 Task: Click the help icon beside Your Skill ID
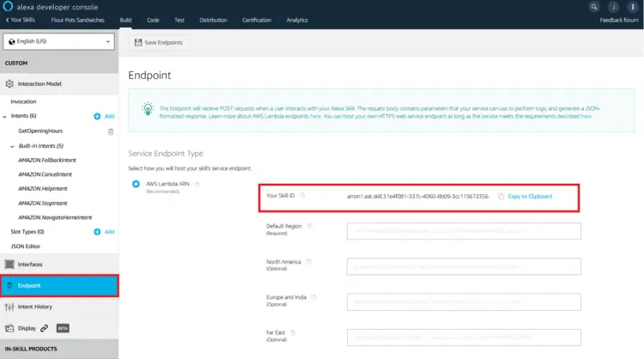302,195
